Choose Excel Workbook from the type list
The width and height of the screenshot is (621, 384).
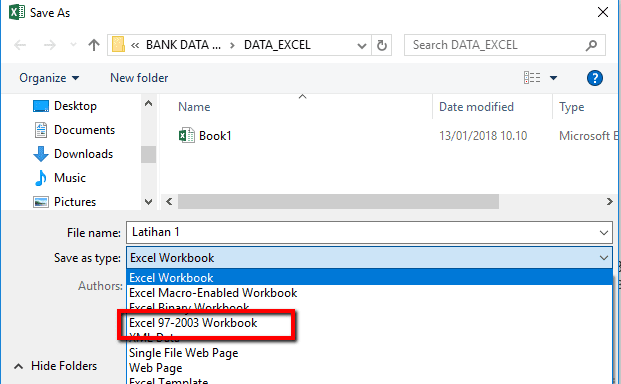coord(369,278)
